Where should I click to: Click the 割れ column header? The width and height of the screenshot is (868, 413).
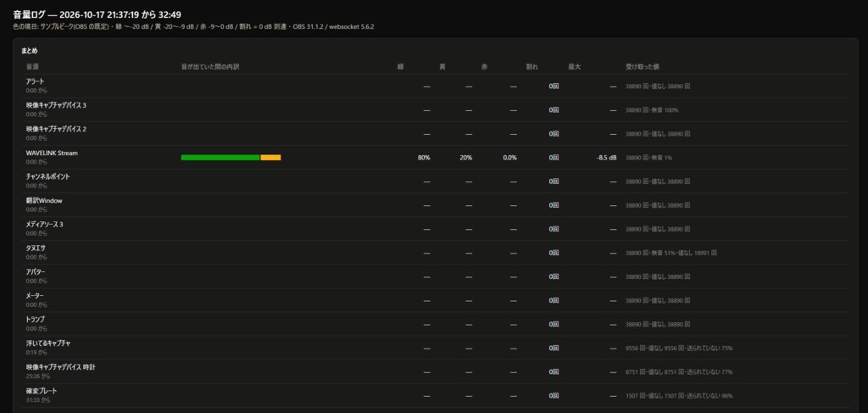pos(531,66)
